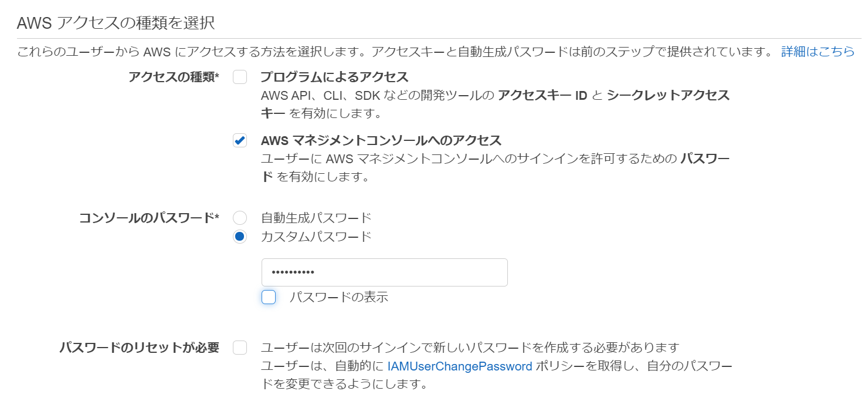Select the 自動生成パスワード radio button
Viewport: 868px width, 401px height.
point(240,218)
